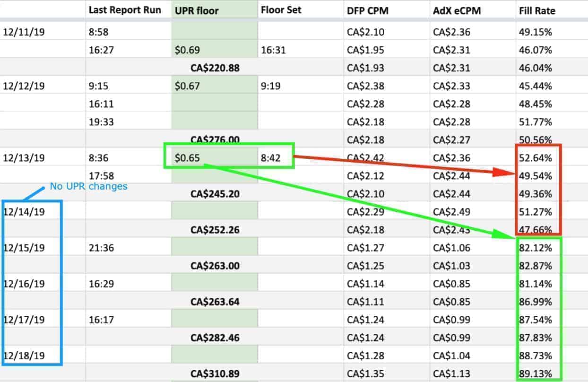
Task: Select the "Fill Rate" column header
Action: pos(536,10)
